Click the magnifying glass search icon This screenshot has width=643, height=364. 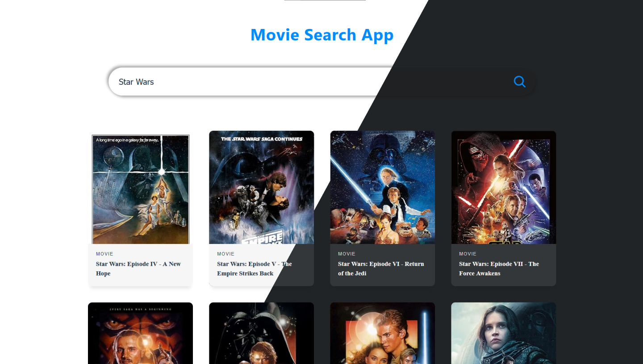519,82
